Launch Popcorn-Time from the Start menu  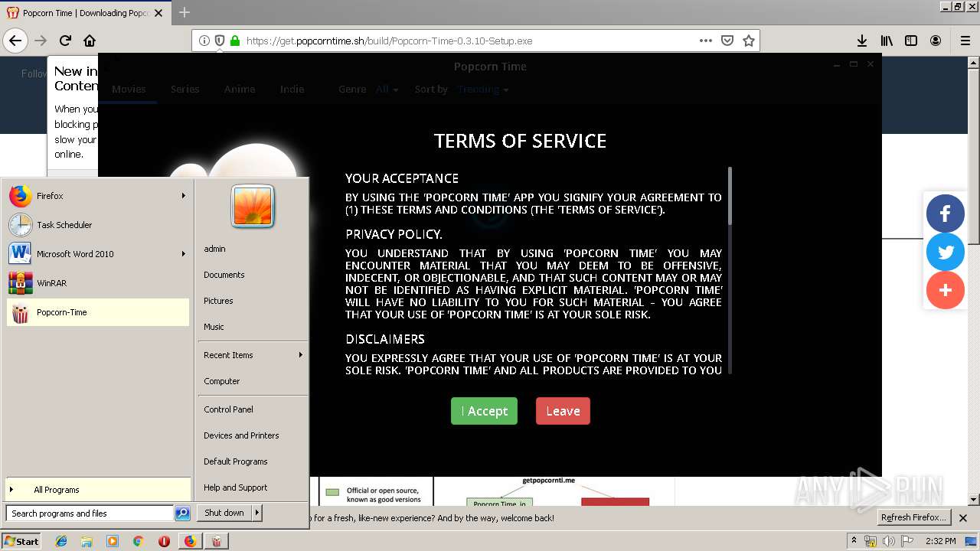tap(97, 312)
